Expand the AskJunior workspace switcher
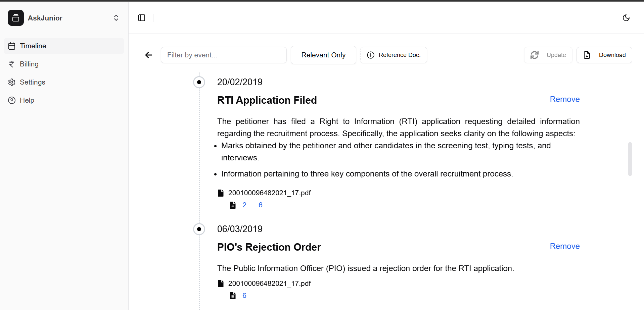The width and height of the screenshot is (644, 310). (x=116, y=18)
